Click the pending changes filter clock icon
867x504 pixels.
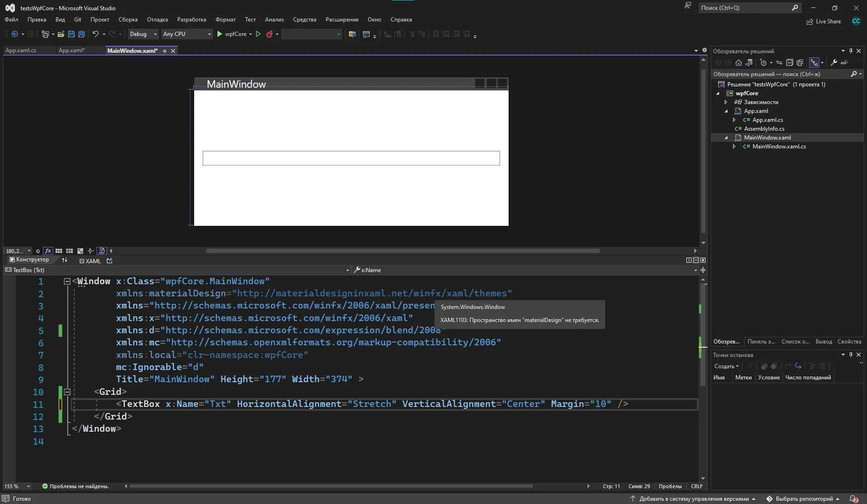tap(763, 63)
